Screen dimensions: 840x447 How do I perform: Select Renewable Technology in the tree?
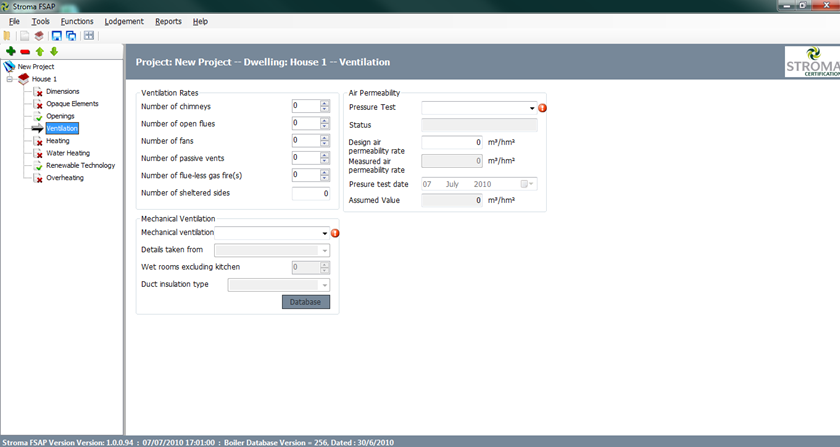tap(80, 166)
